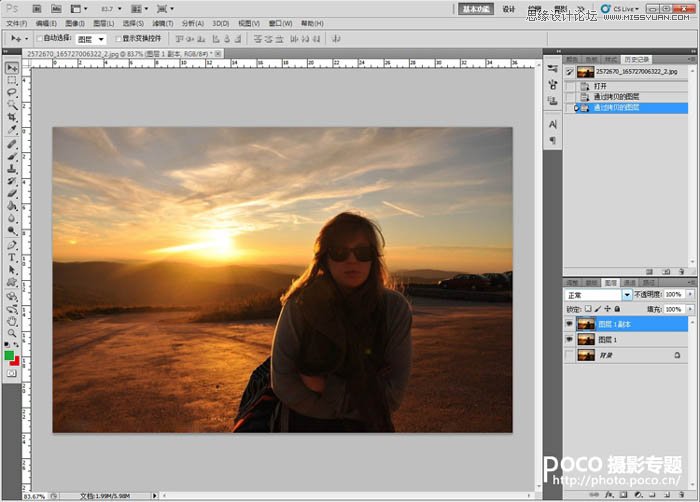Click the Launch Bridge icon in top bar
Image resolution: width=700 pixels, height=502 pixels.
(36, 8)
